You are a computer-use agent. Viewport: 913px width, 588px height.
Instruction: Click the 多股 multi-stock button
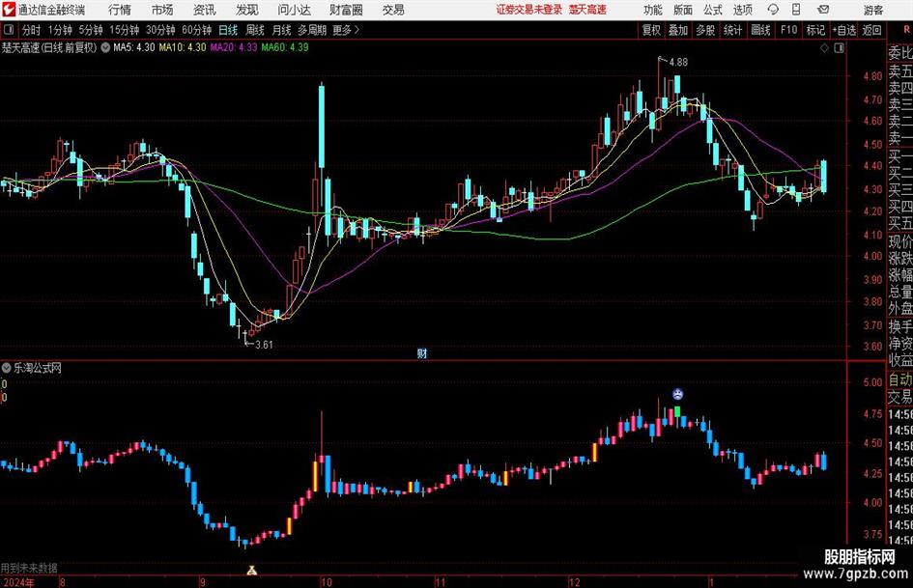[705, 30]
